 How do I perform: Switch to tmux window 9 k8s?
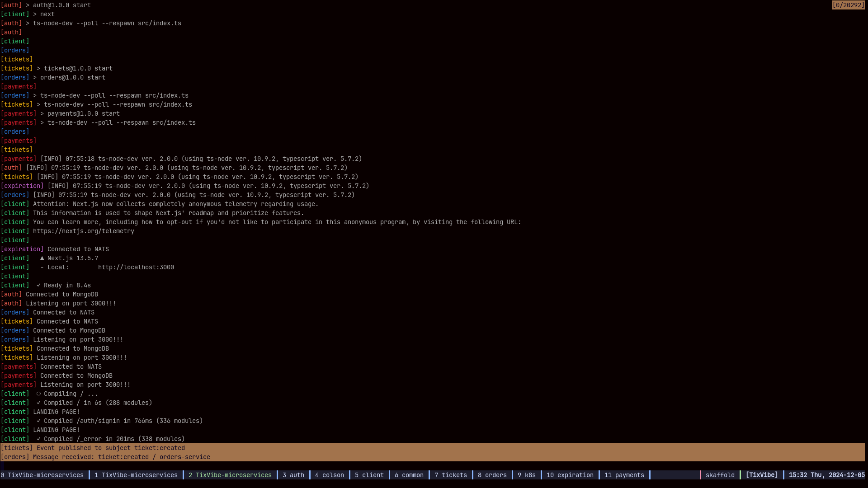pyautogui.click(x=527, y=475)
